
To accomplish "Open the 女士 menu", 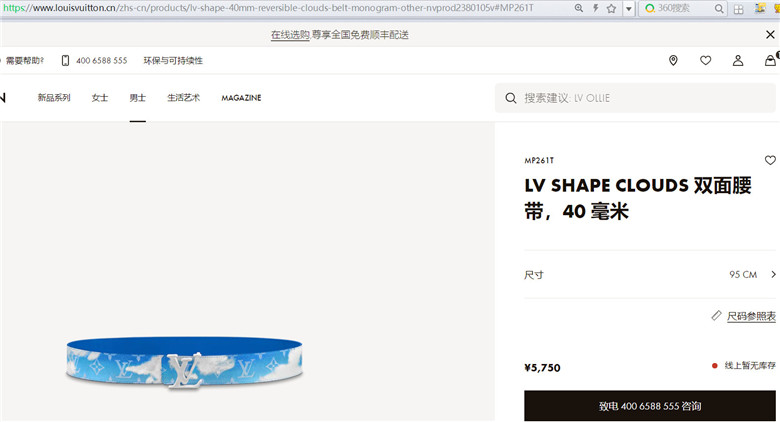I will 99,98.
